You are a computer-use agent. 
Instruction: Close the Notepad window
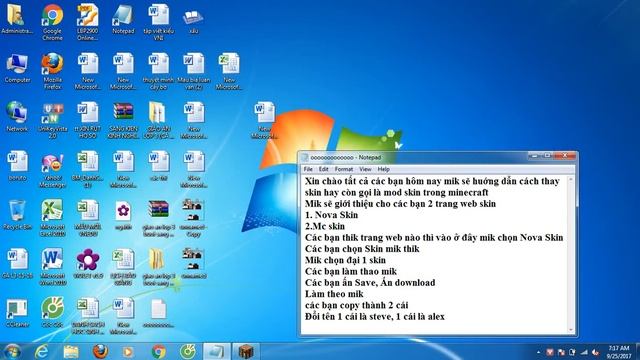565,156
